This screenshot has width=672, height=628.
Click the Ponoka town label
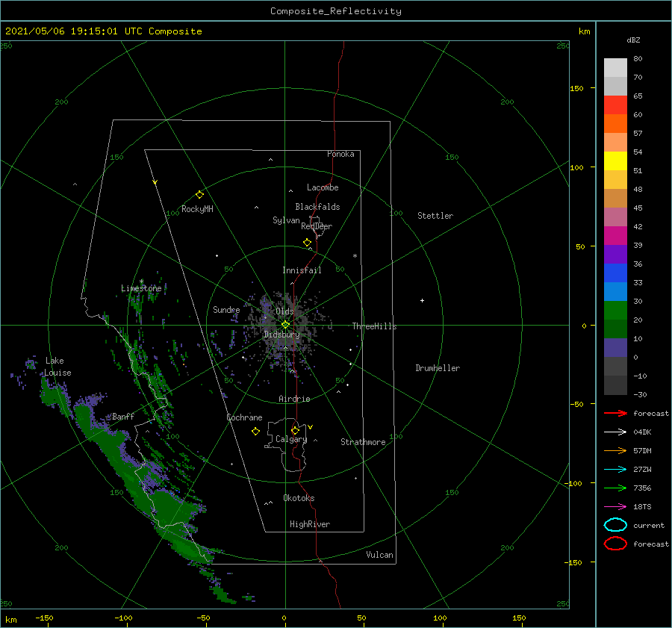(340, 154)
